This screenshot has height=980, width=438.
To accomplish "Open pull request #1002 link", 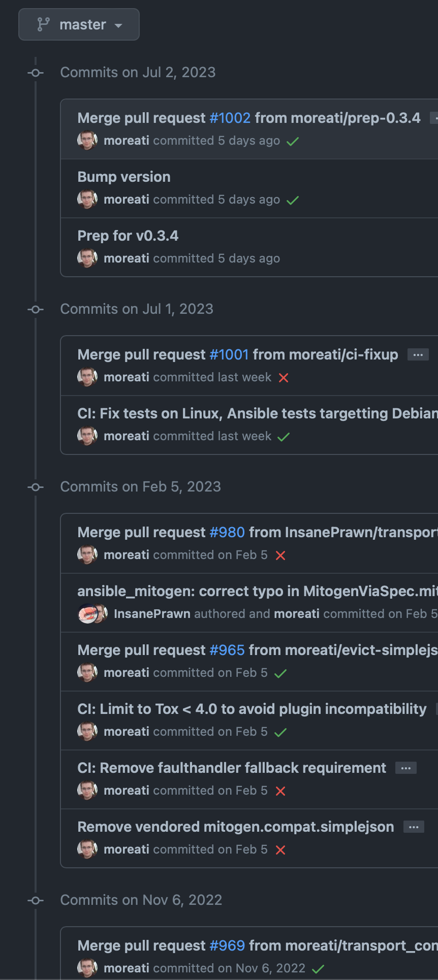I will 230,117.
